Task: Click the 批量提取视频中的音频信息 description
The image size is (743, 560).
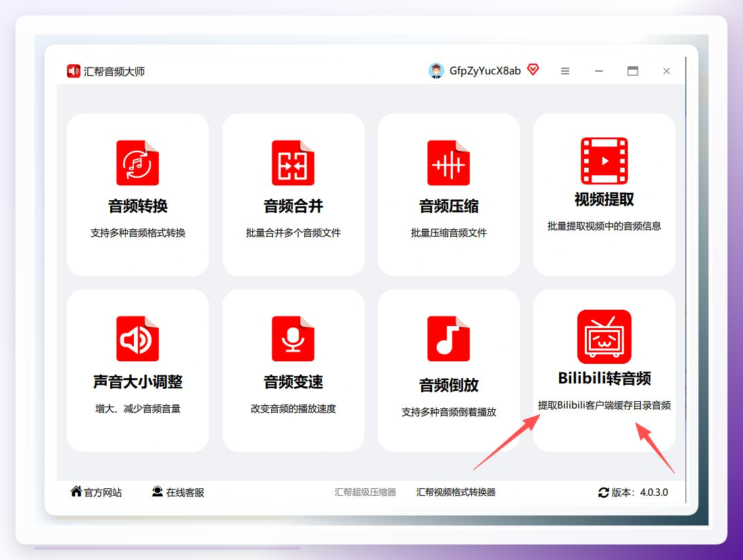Action: click(x=604, y=226)
